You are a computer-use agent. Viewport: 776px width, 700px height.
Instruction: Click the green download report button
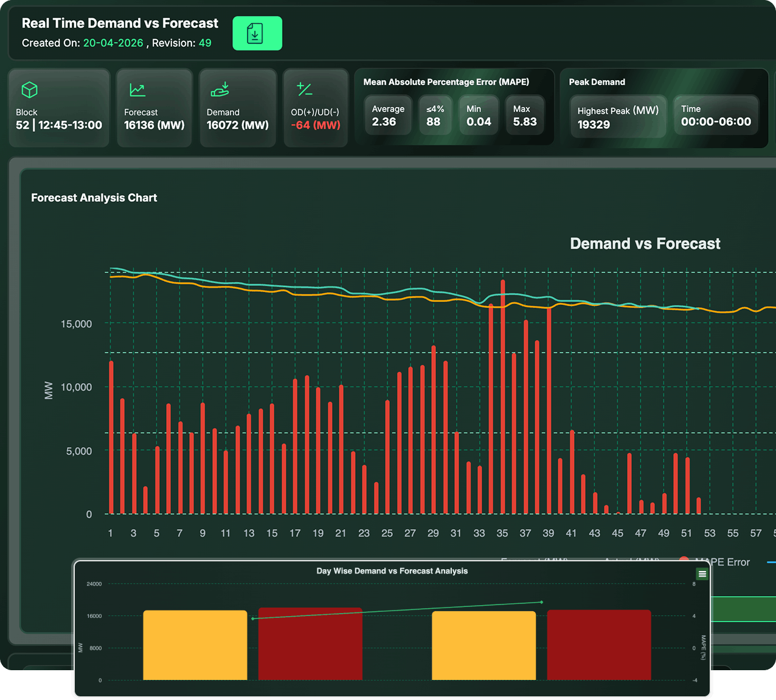click(257, 33)
